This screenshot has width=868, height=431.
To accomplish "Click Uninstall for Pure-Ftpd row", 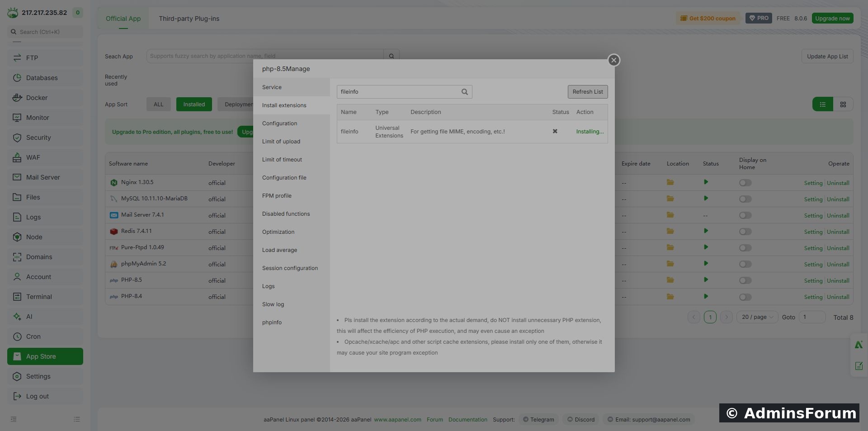I will pyautogui.click(x=838, y=248).
